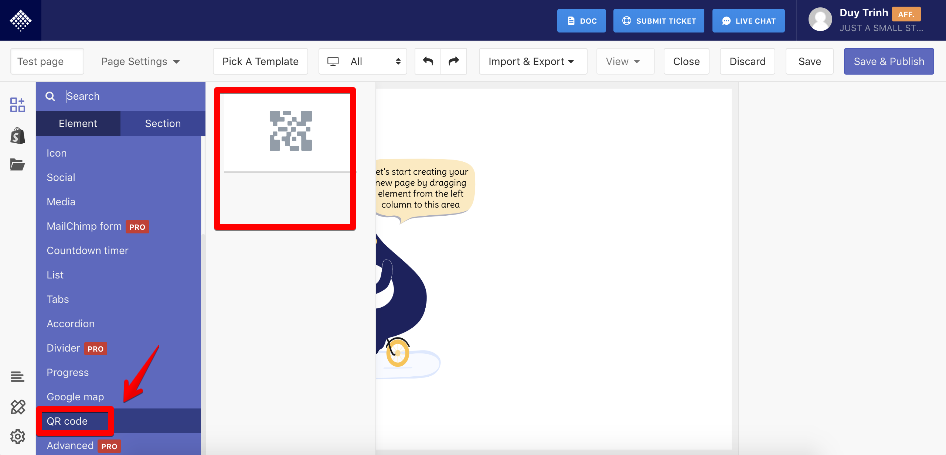
Task: Click the speech bubble hint on canvas
Action: point(424,189)
